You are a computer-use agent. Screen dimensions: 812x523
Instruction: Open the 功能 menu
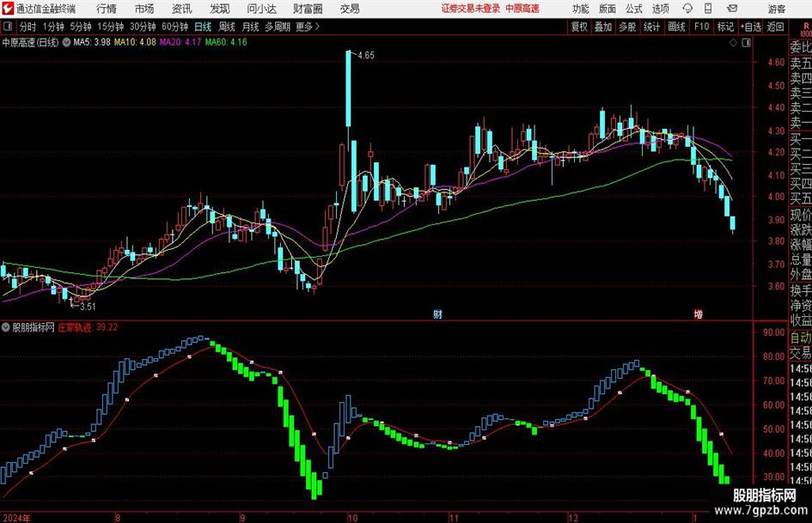coord(581,9)
